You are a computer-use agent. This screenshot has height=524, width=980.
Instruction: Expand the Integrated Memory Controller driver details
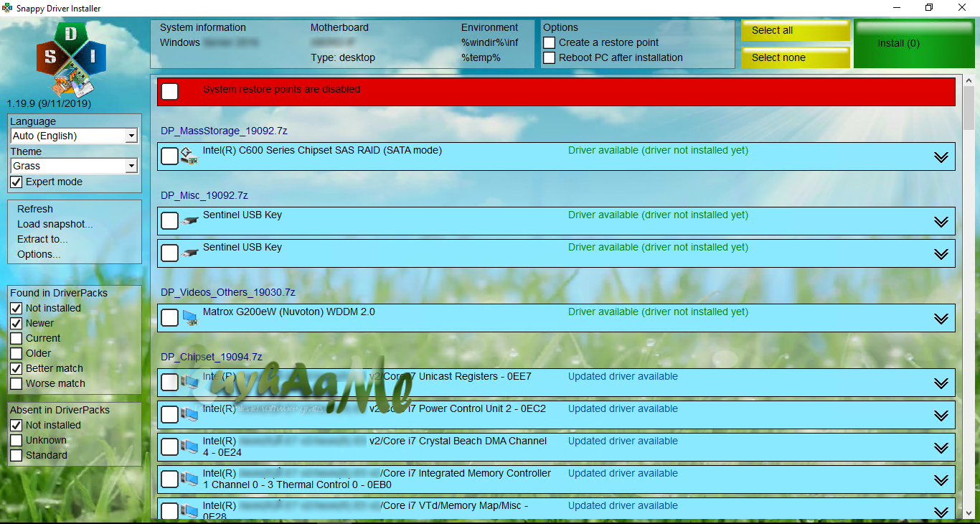pos(941,480)
